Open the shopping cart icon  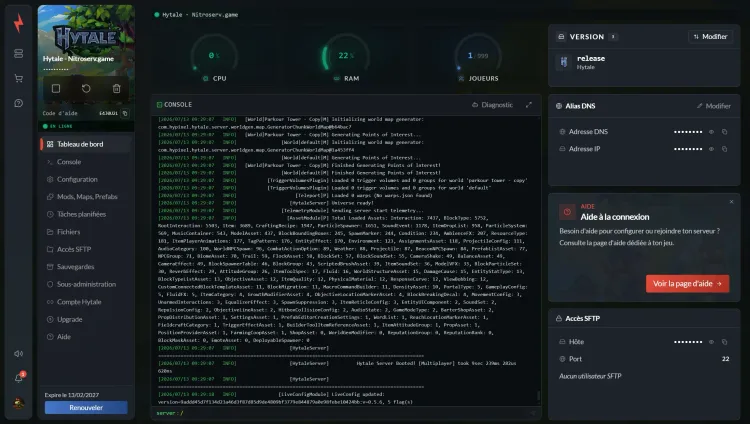point(19,78)
